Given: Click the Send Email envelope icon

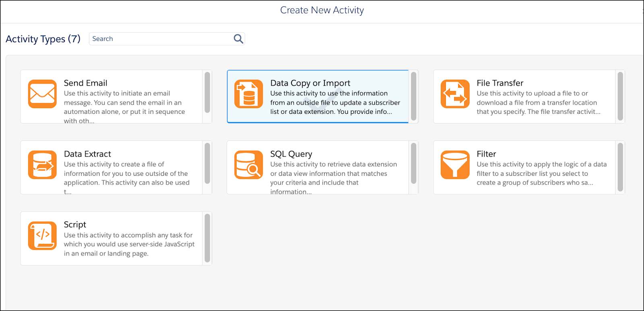Looking at the screenshot, I should (42, 94).
